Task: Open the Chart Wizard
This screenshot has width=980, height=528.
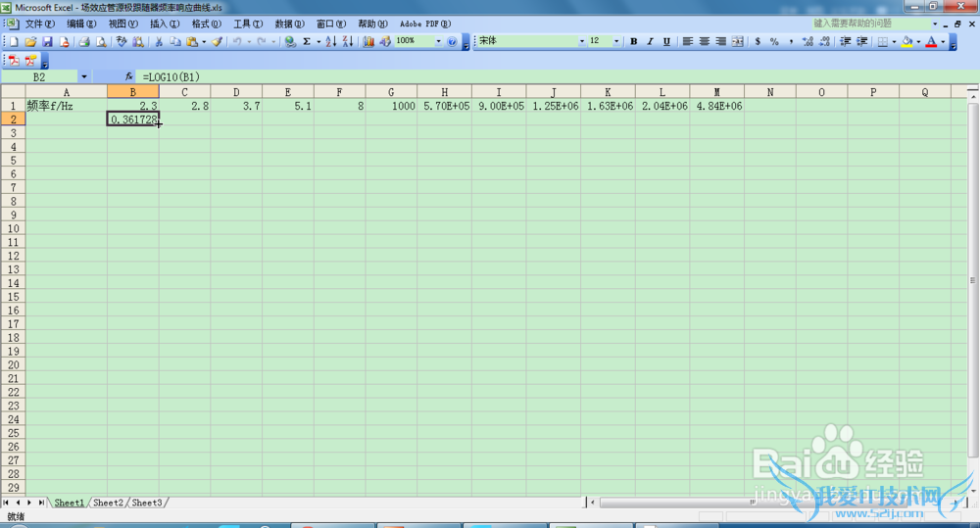Action: tap(368, 41)
